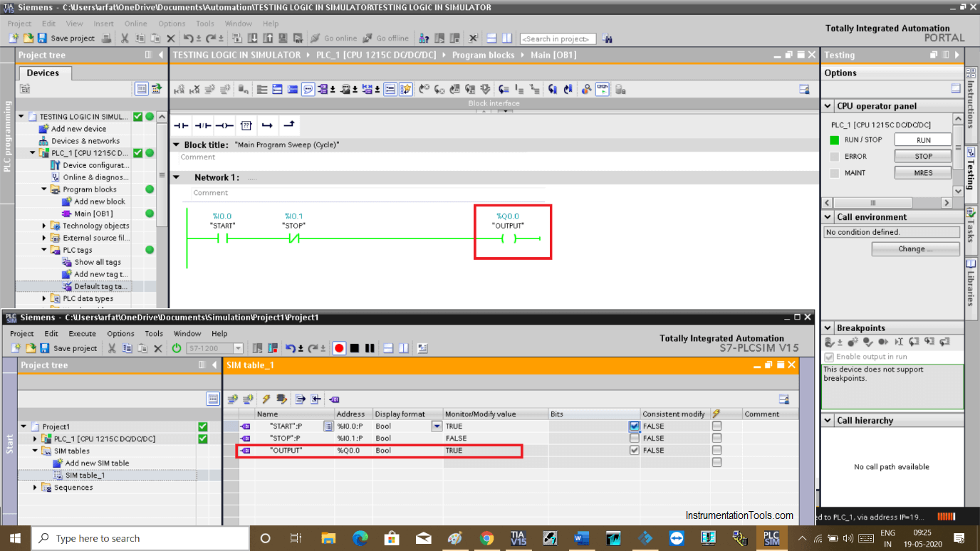Open the Execute menu in PLCSIM
980x551 pixels.
pos(82,333)
